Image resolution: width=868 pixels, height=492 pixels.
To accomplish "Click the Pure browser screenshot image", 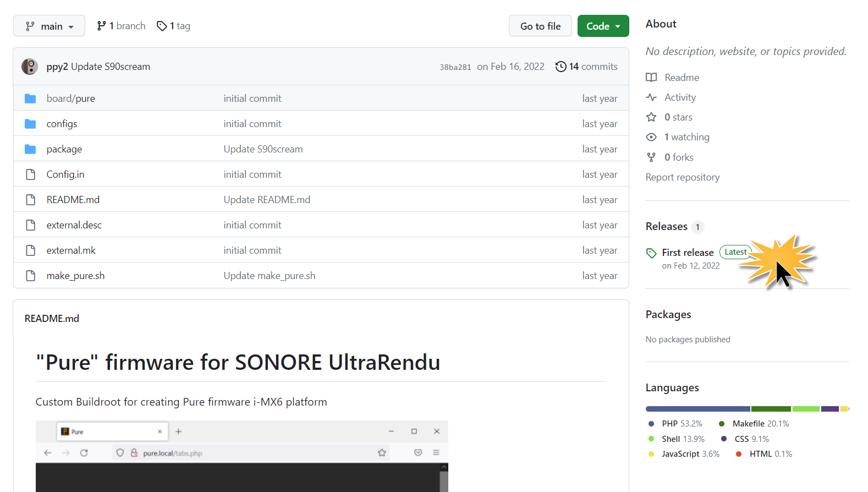I will 242,456.
